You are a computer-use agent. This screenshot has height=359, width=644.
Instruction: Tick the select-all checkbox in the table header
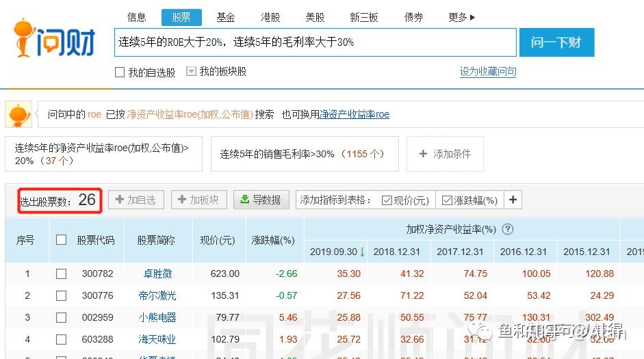(x=61, y=239)
